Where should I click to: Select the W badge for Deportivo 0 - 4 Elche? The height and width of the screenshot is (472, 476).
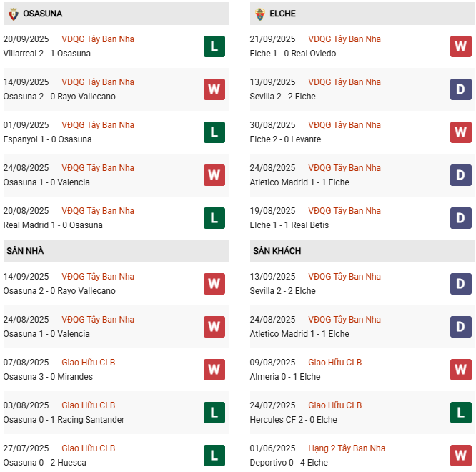460,456
